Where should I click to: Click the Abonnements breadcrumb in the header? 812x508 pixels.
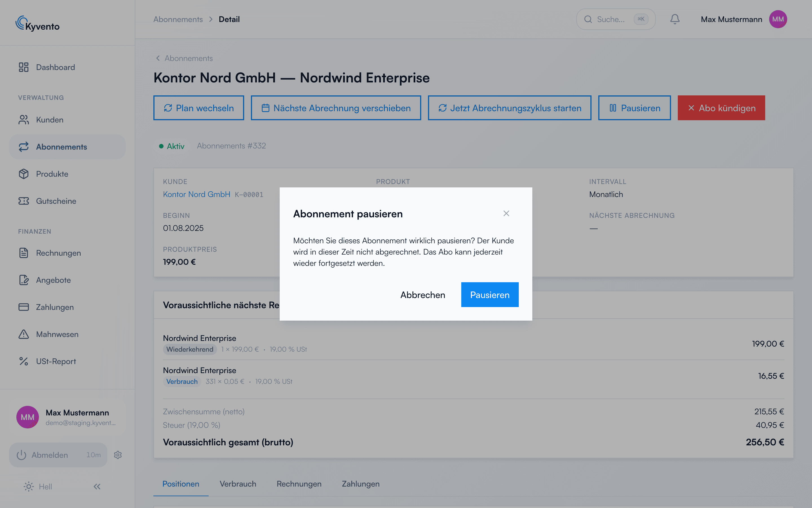coord(178,19)
